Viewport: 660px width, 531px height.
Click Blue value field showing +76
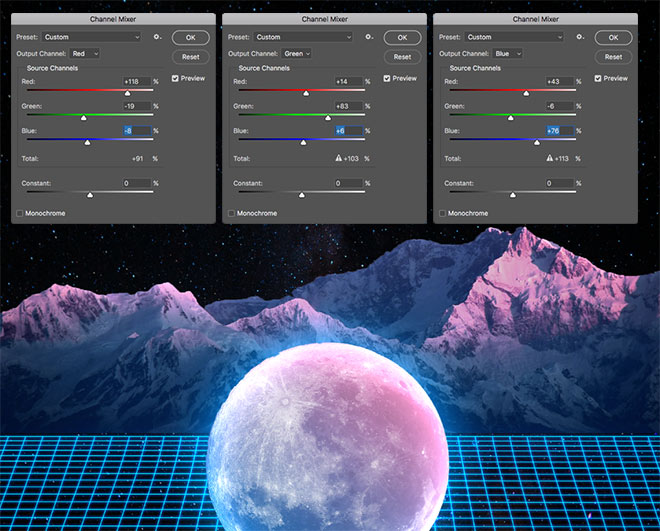click(x=560, y=131)
